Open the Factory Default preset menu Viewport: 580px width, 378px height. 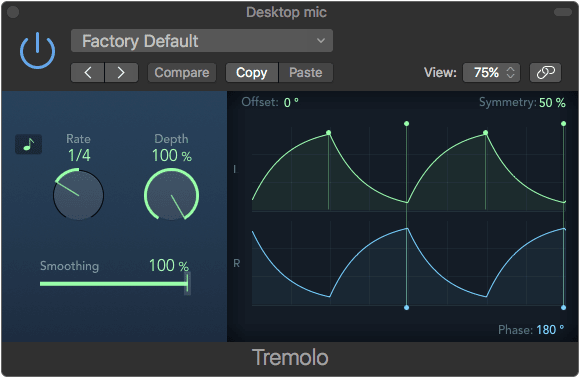point(202,41)
